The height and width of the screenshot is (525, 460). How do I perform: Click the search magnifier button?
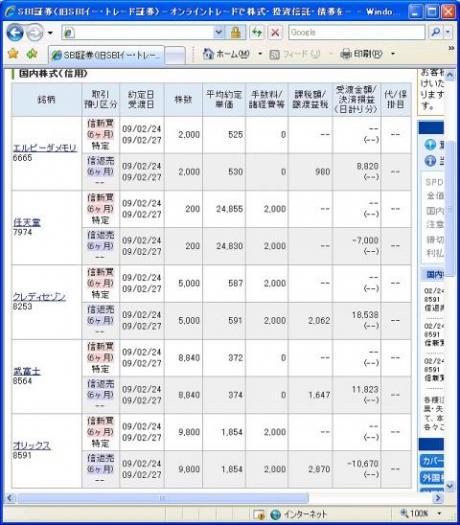tap(436, 32)
